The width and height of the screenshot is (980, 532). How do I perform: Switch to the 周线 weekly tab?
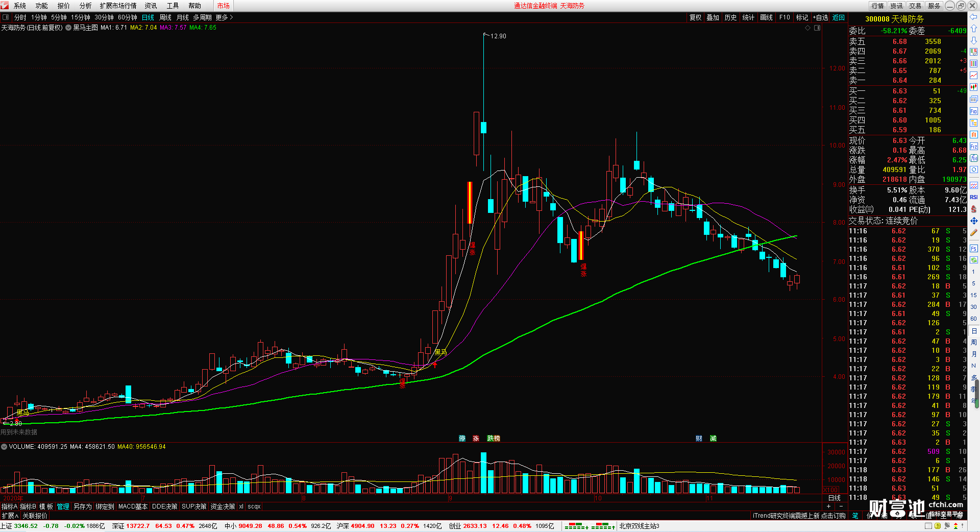pos(165,17)
